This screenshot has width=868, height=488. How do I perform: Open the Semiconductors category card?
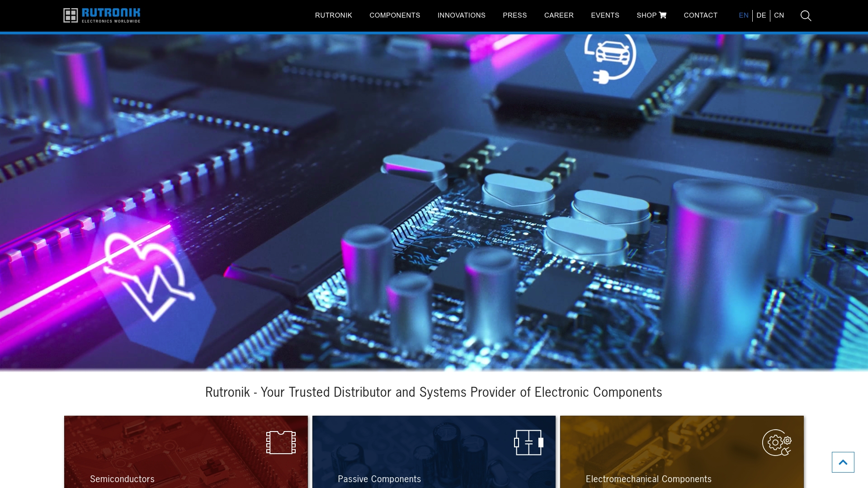186,452
